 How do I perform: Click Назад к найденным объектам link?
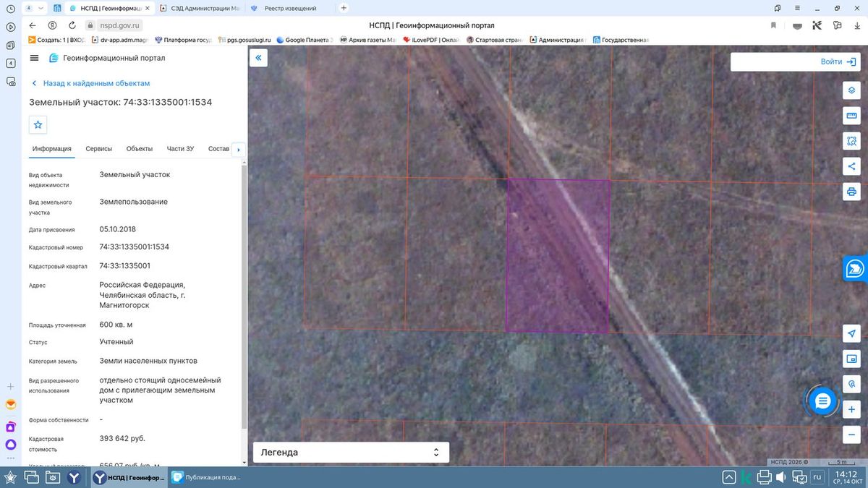tap(90, 83)
